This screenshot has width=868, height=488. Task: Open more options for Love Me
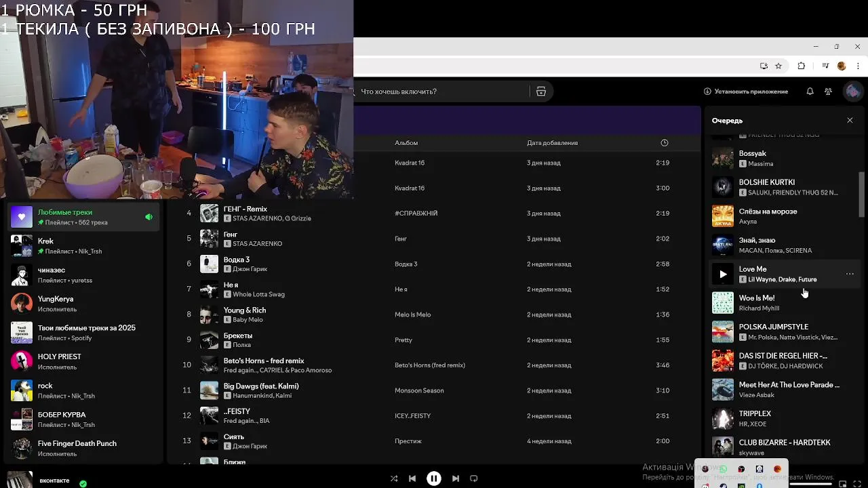point(850,274)
